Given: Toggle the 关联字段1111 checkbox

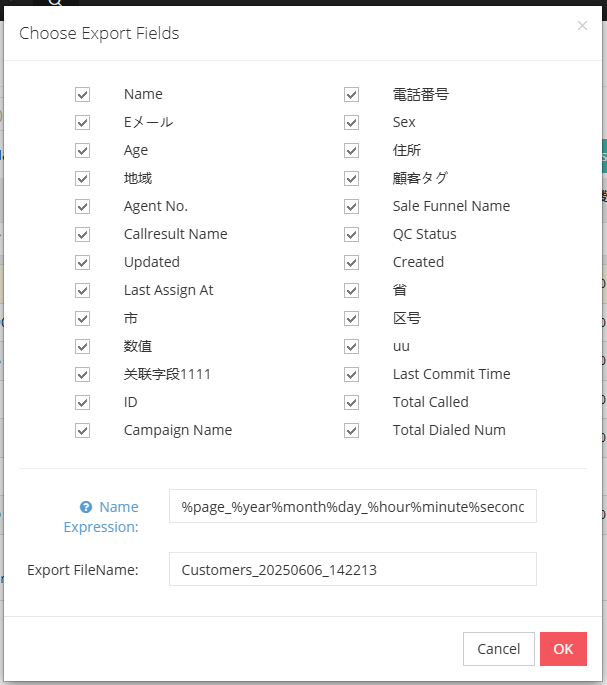Looking at the screenshot, I should pos(82,374).
